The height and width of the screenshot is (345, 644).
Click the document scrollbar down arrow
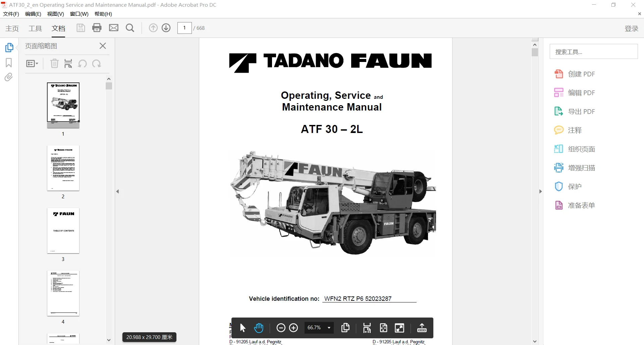535,342
